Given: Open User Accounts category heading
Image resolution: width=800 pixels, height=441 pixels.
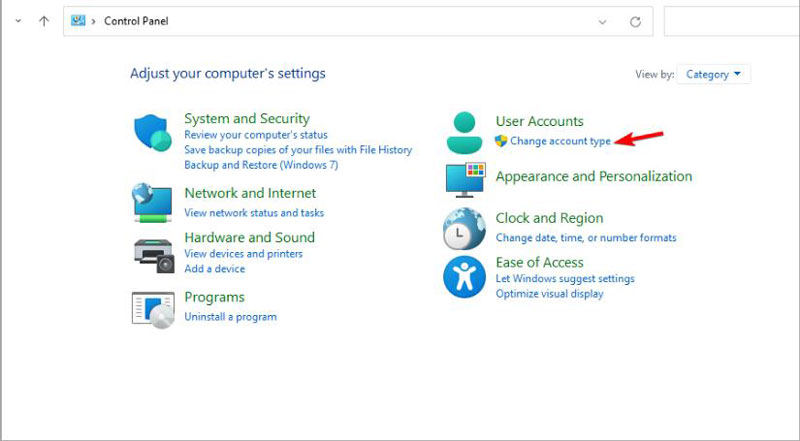Looking at the screenshot, I should pos(539,121).
